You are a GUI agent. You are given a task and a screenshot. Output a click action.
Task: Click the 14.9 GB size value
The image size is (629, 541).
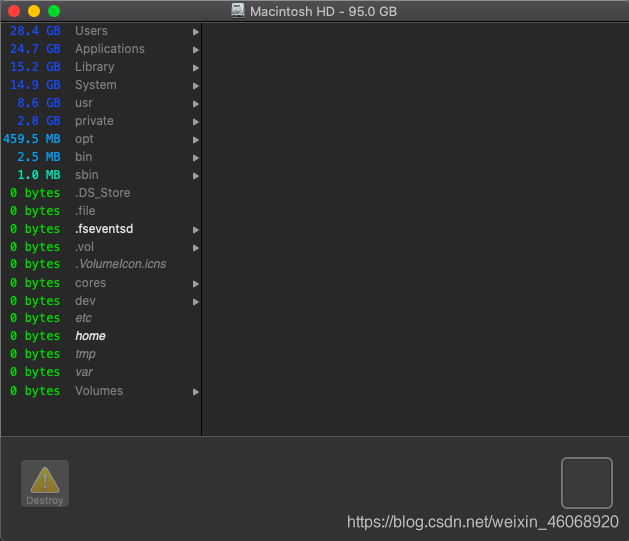[x=35, y=85]
